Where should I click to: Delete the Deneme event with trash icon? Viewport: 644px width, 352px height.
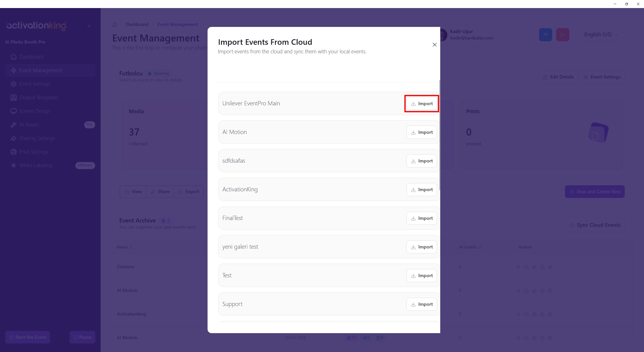point(550,267)
